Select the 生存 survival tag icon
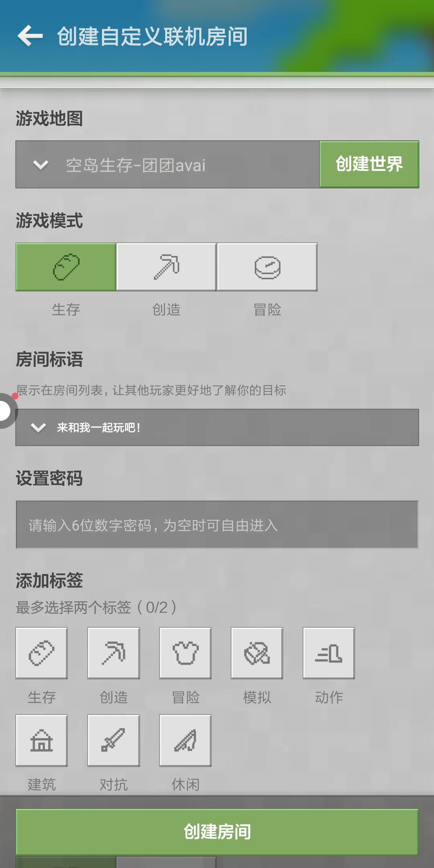 point(42,653)
